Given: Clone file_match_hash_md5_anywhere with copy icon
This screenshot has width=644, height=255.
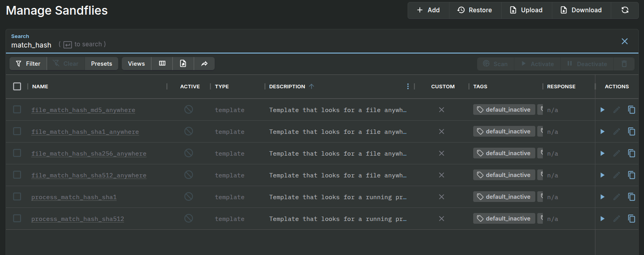Looking at the screenshot, I should click(632, 110).
